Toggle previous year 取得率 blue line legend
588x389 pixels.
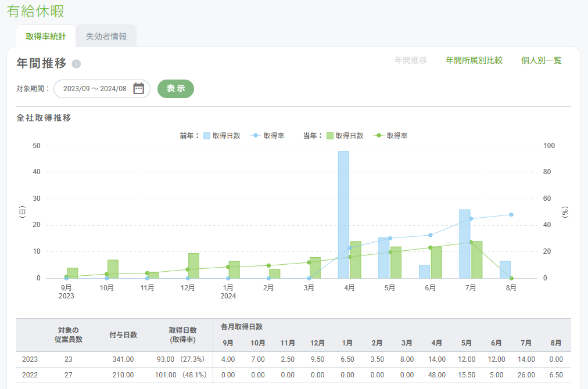256,135
